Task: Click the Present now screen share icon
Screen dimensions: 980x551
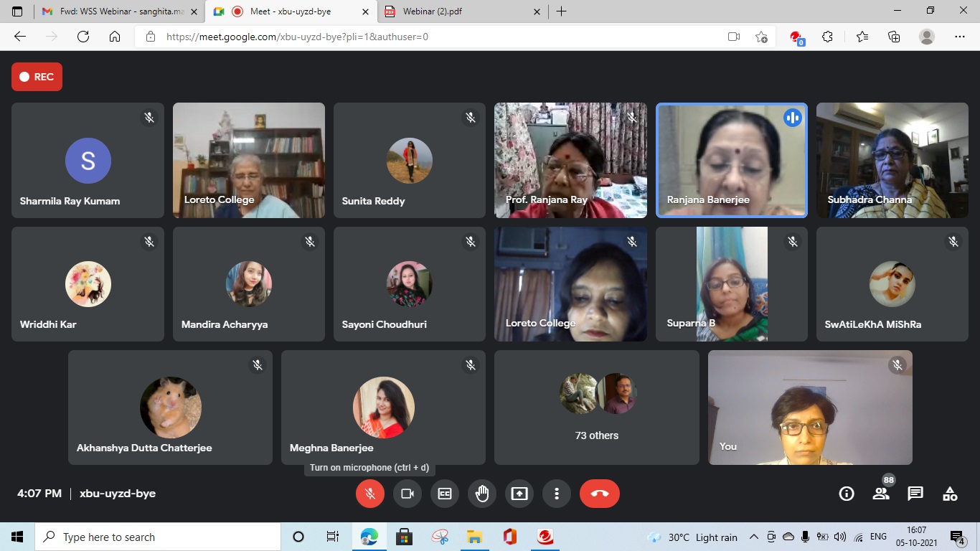Action: pyautogui.click(x=519, y=494)
